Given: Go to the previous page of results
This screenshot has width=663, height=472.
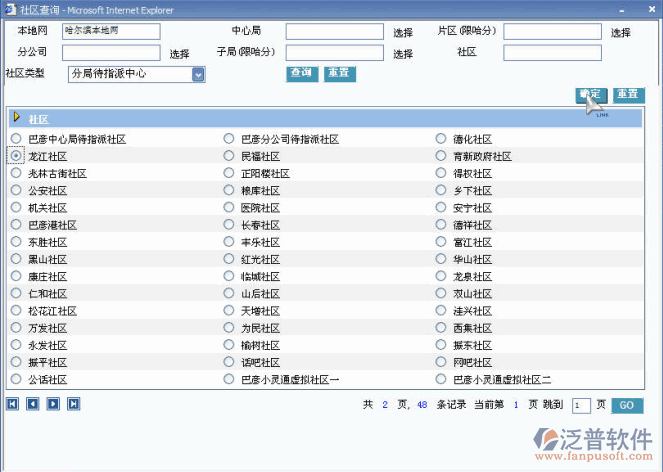Looking at the screenshot, I should pos(32,404).
